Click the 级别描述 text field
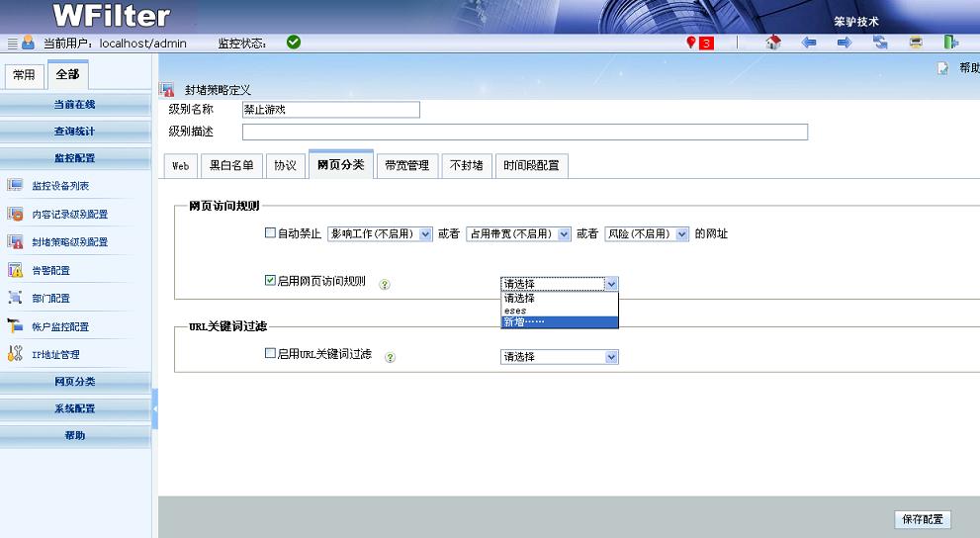Image resolution: width=980 pixels, height=538 pixels. coord(524,132)
